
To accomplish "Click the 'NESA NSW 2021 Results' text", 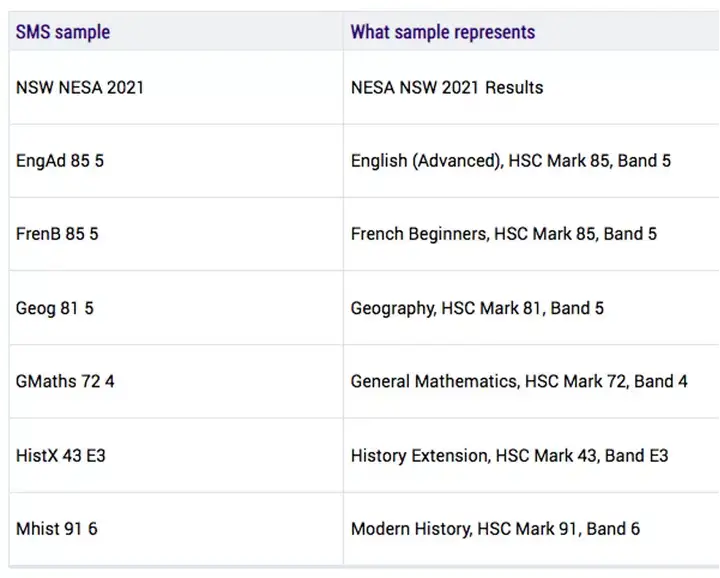I will 447,87.
